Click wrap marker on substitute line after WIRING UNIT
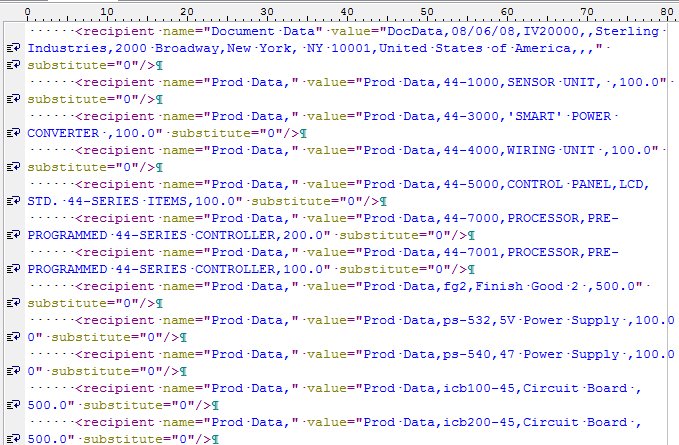The height and width of the screenshot is (445, 679). pyautogui.click(x=13, y=167)
